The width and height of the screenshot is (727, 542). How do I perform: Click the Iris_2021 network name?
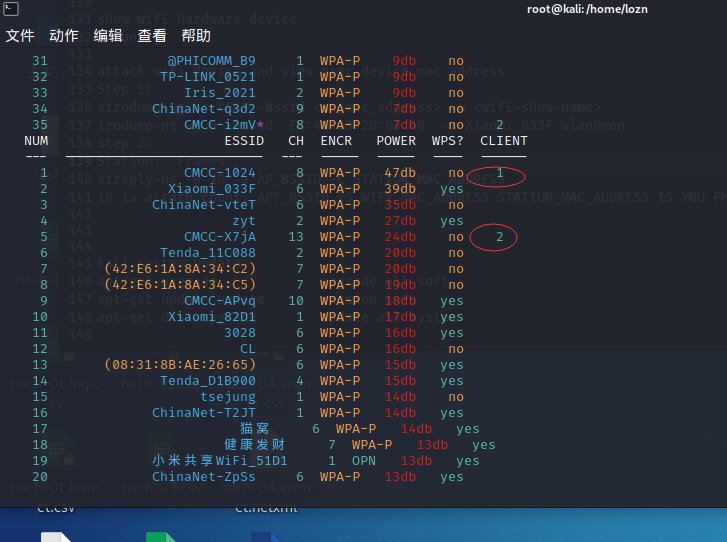point(220,93)
